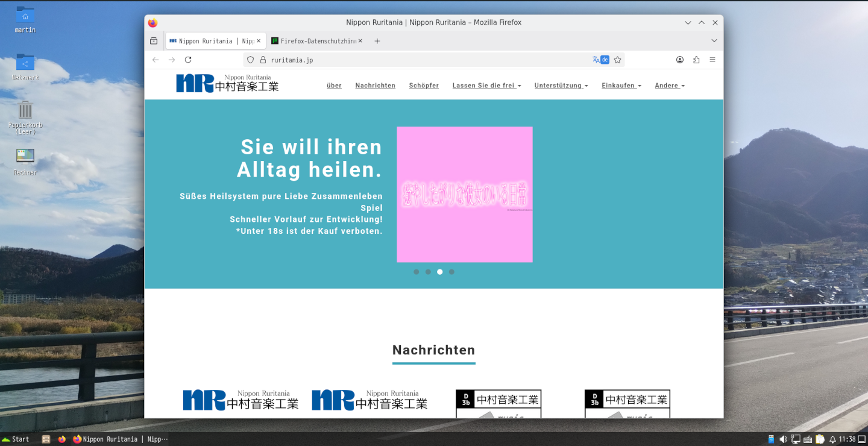Open the Firefox hamburger menu

712,60
